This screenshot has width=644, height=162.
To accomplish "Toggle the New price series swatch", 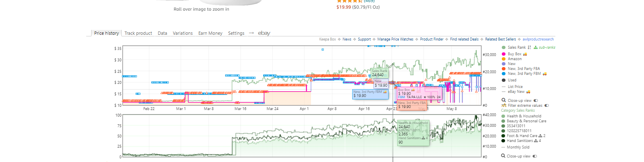I will click(x=503, y=64).
